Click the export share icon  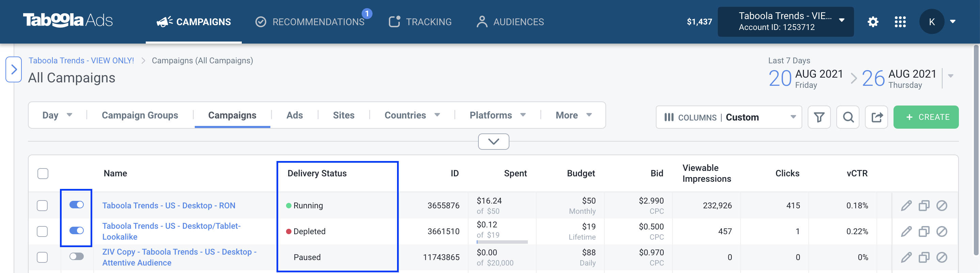[876, 117]
